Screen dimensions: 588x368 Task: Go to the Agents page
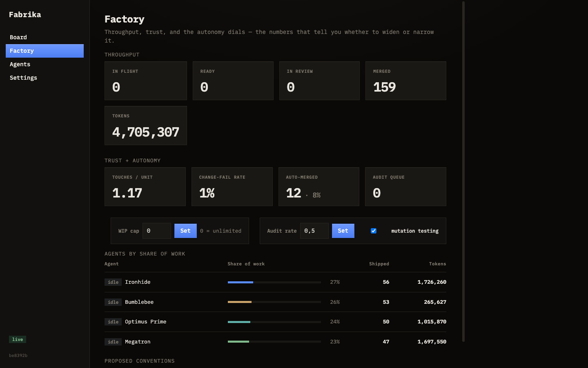pyautogui.click(x=45, y=64)
